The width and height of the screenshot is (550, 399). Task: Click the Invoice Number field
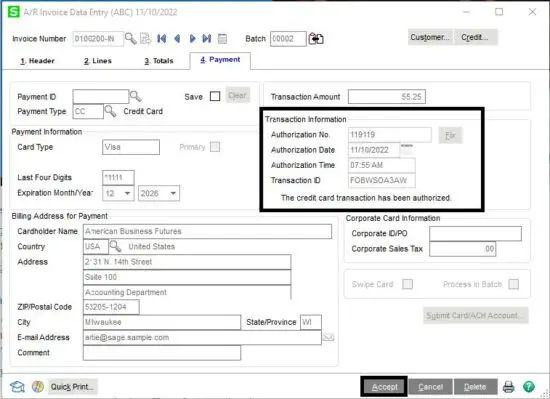click(x=98, y=39)
